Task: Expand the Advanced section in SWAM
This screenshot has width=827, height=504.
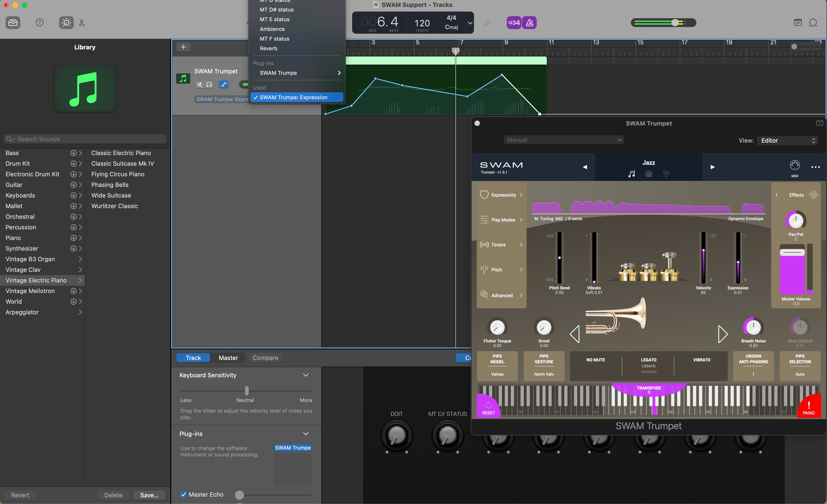Action: (x=501, y=295)
